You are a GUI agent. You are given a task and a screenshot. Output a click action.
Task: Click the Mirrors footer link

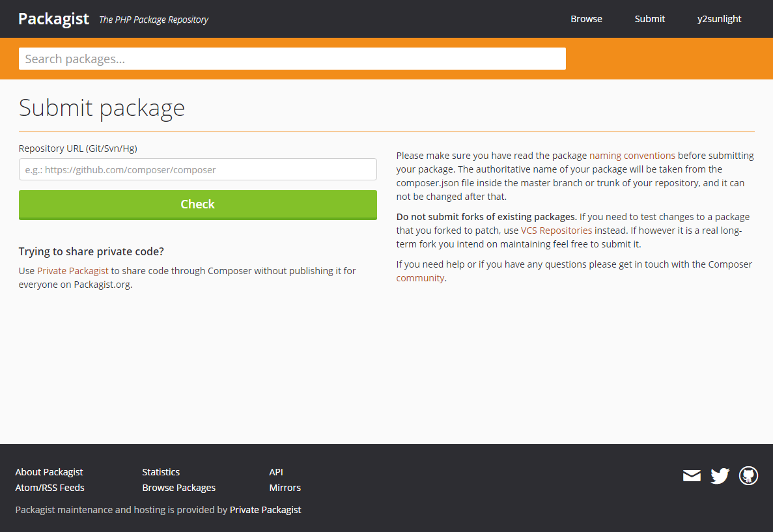coord(285,488)
